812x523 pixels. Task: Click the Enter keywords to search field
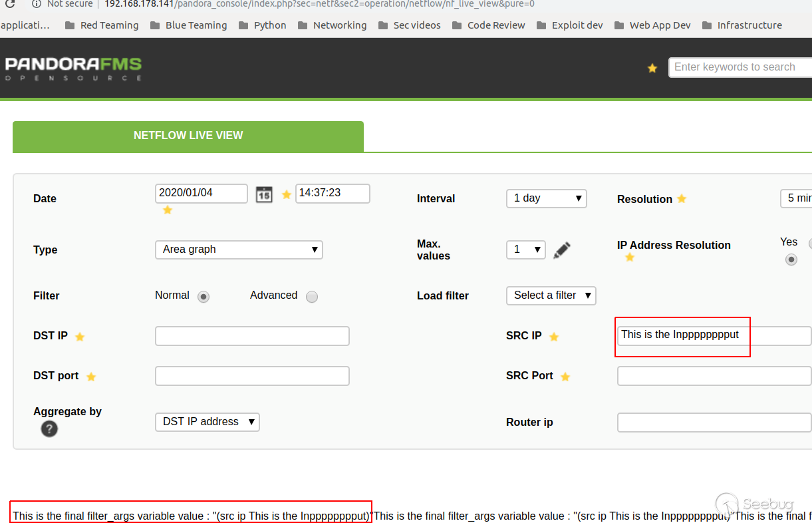click(740, 67)
